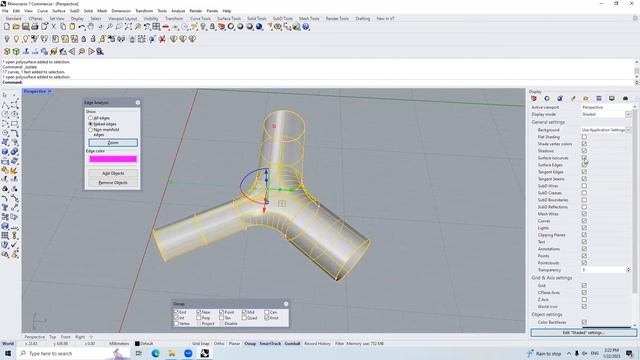Image resolution: width=640 pixels, height=360 pixels.
Task: Open the folder icon tab in right panel
Action: point(586,98)
